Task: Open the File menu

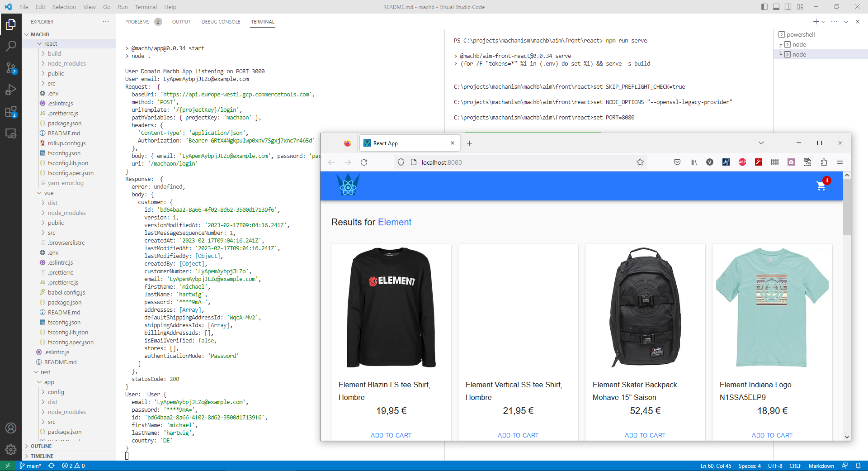Action: pyautogui.click(x=24, y=7)
